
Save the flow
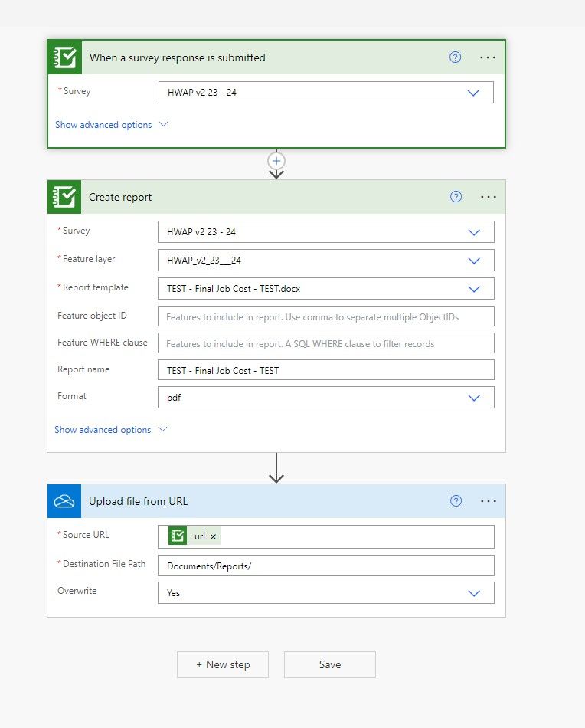(x=330, y=664)
